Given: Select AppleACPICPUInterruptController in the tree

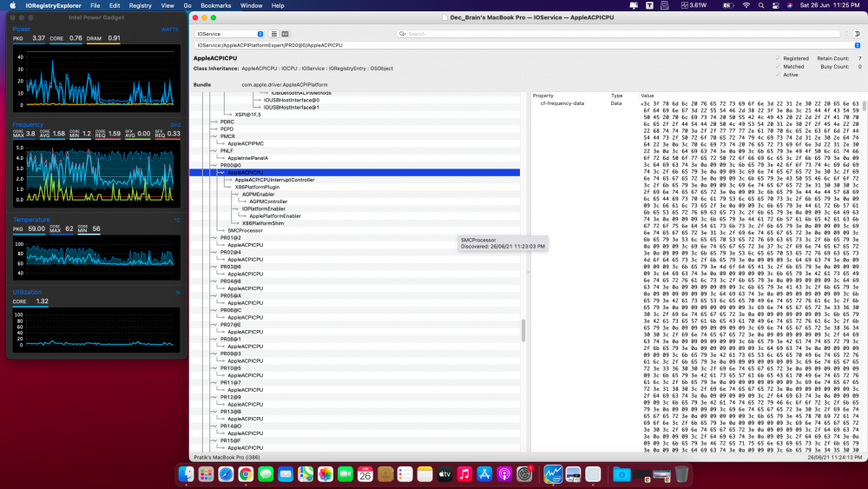Looking at the screenshot, I should point(274,180).
